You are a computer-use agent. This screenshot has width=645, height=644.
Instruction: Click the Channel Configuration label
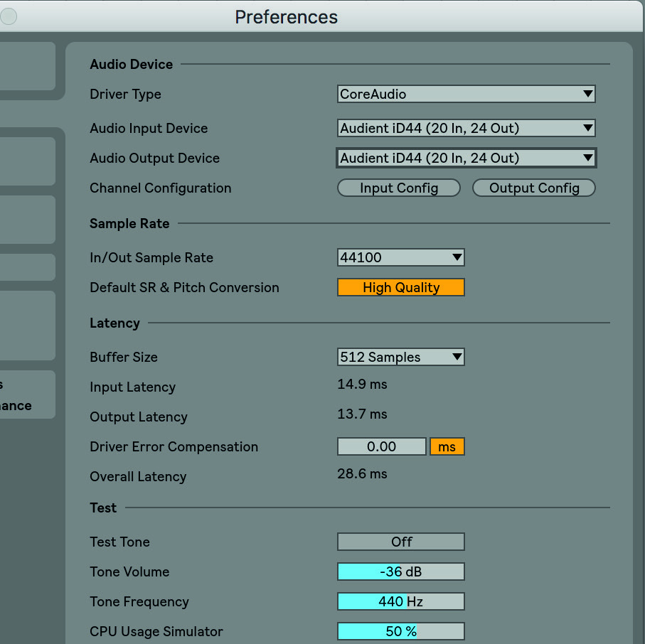[x=161, y=188]
